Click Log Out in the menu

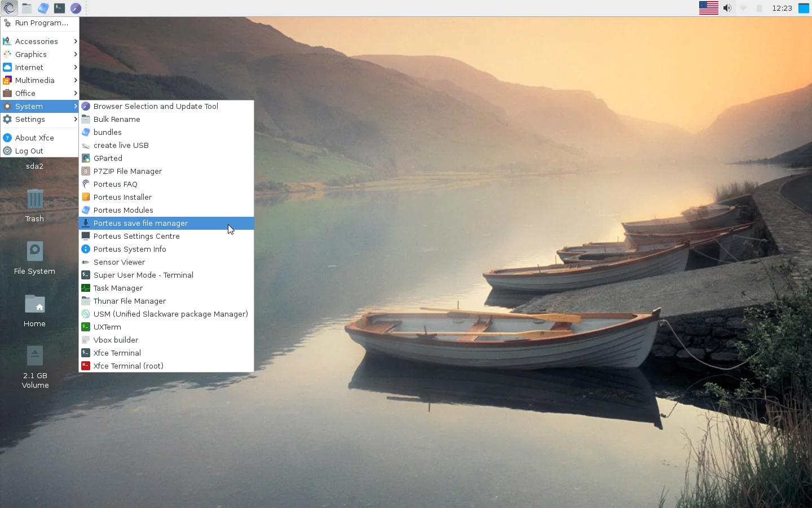[x=29, y=151]
